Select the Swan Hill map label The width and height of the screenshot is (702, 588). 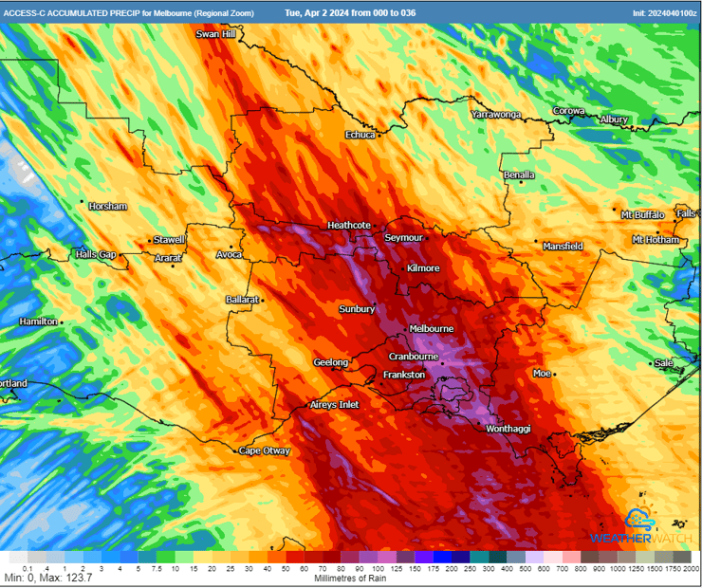tap(214, 34)
